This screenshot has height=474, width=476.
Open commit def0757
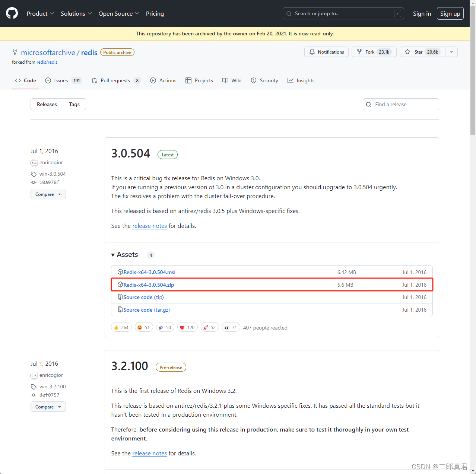(x=49, y=395)
